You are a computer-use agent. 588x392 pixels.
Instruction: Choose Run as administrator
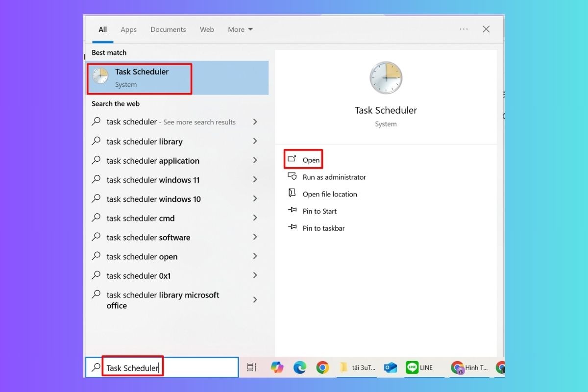[x=334, y=177]
